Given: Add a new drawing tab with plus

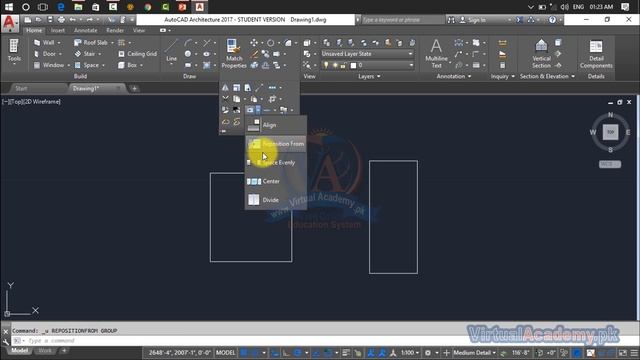Looking at the screenshot, I should coord(134,88).
